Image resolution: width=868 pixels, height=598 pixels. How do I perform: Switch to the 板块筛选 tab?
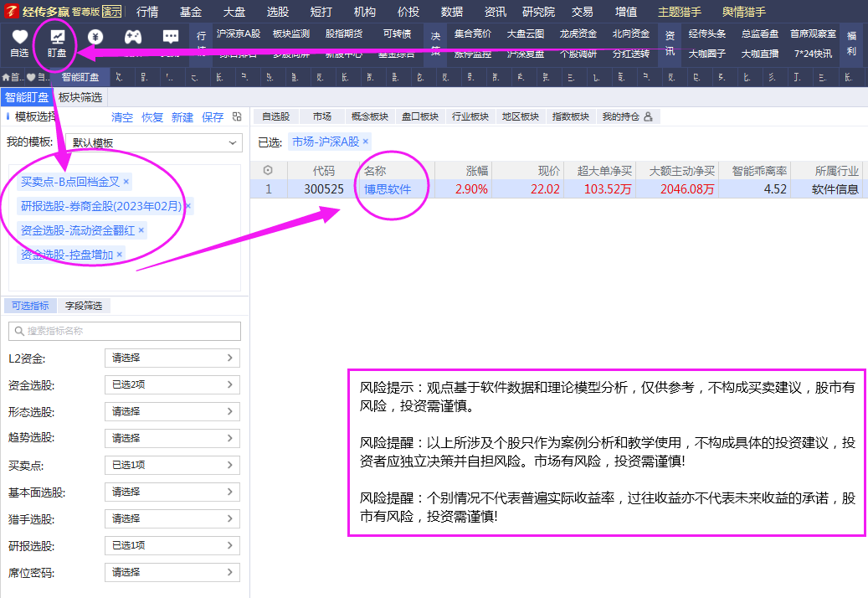[x=80, y=97]
